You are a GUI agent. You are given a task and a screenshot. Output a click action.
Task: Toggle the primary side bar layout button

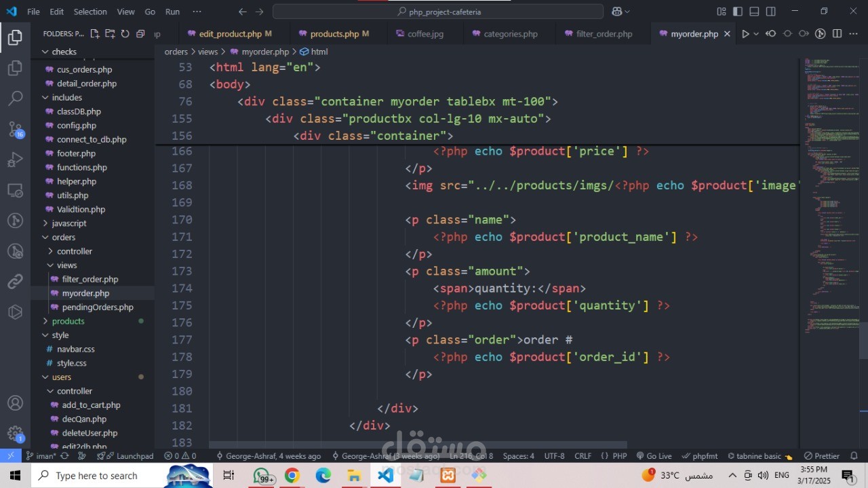pyautogui.click(x=737, y=12)
